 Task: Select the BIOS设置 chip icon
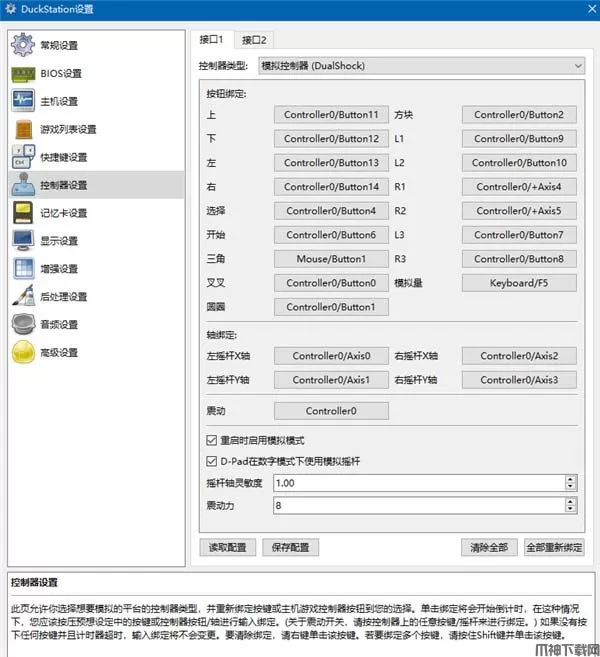pyautogui.click(x=23, y=74)
